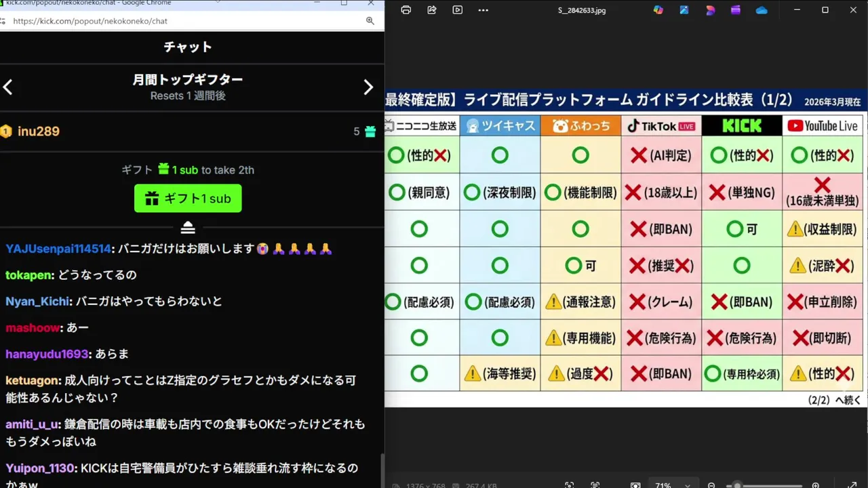Click the TikTok LIVE column header
Screen dimensions: 868x488
(x=661, y=126)
